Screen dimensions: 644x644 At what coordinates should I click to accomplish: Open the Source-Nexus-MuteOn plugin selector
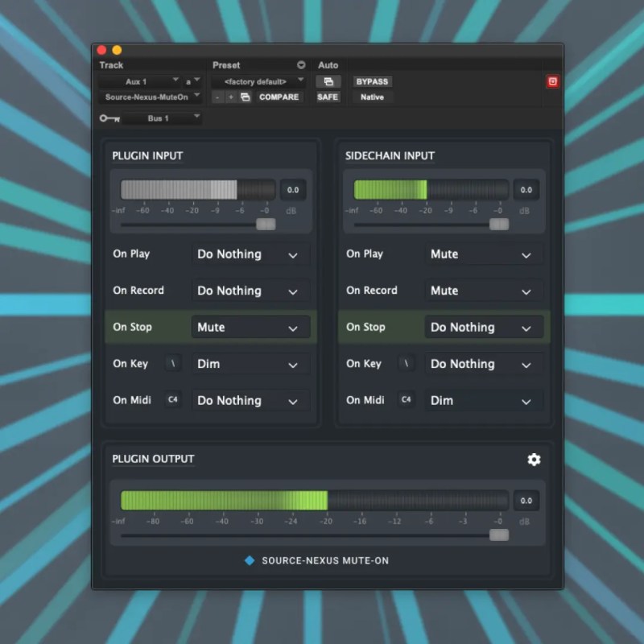tap(150, 97)
